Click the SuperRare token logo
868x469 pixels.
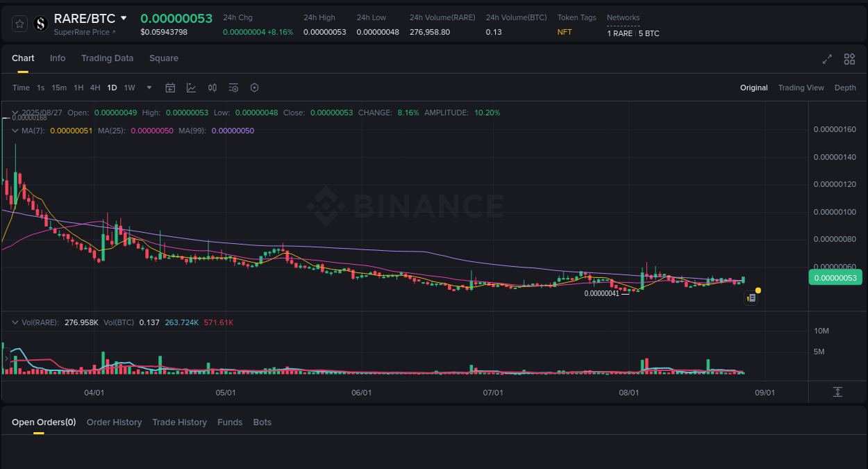(41, 23)
